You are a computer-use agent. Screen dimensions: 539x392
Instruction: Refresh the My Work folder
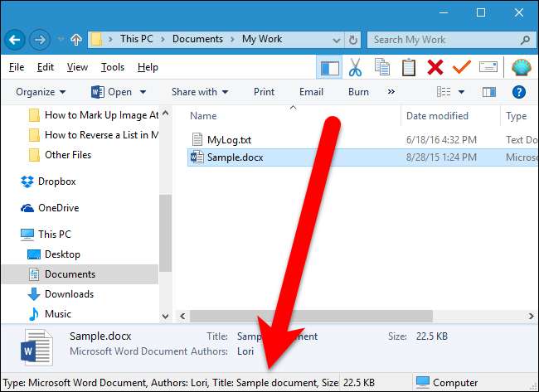click(x=353, y=40)
